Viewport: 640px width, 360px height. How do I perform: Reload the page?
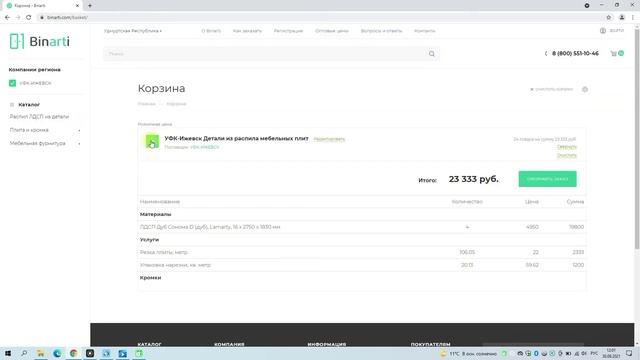[29, 17]
